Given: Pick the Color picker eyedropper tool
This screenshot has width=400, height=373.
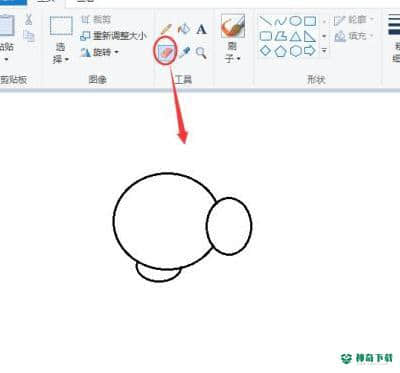Looking at the screenshot, I should (184, 52).
